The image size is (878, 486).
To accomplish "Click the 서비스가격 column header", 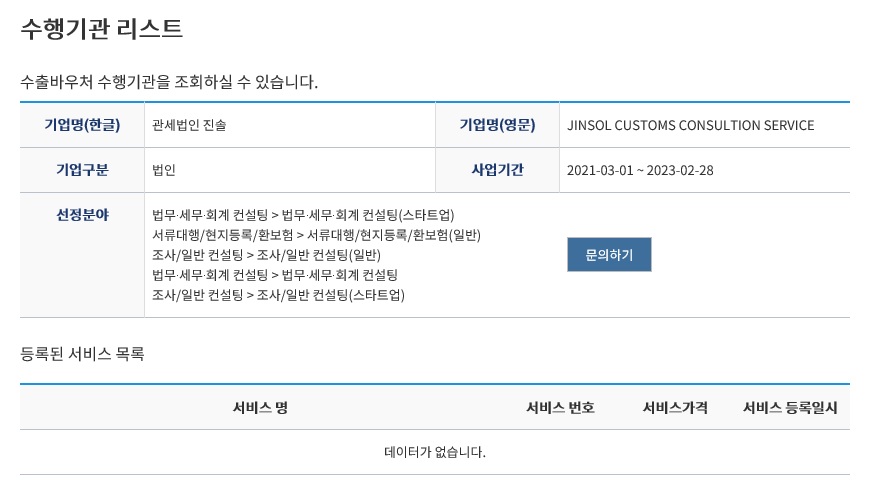I will [675, 407].
